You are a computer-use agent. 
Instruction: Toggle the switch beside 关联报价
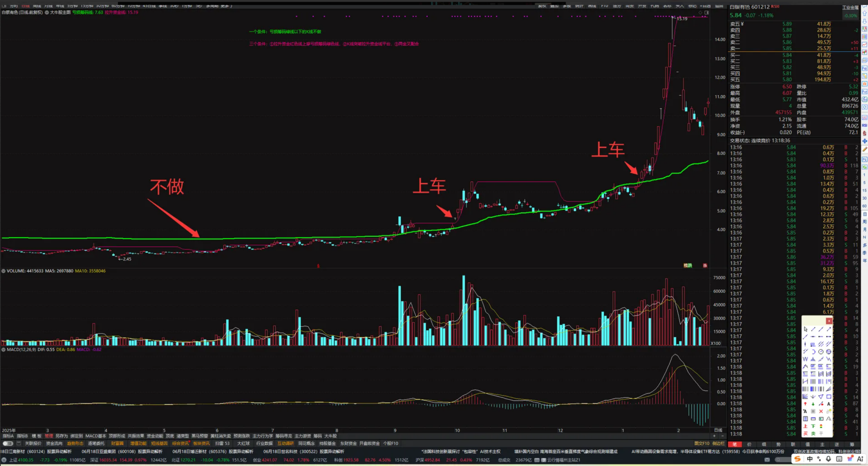[x=8, y=443]
